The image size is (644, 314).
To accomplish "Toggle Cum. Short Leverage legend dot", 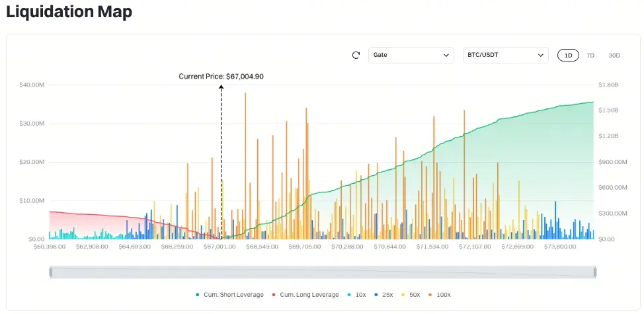I will (197, 295).
